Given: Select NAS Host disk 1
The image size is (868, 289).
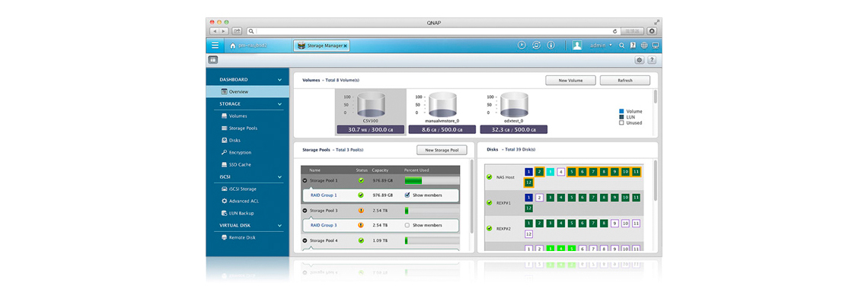Looking at the screenshot, I should 528,172.
